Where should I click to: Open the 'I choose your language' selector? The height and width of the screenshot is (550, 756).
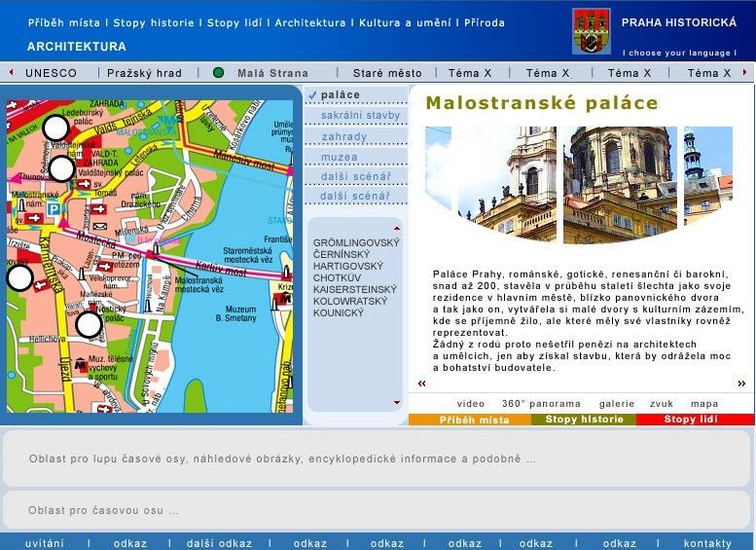point(679,53)
